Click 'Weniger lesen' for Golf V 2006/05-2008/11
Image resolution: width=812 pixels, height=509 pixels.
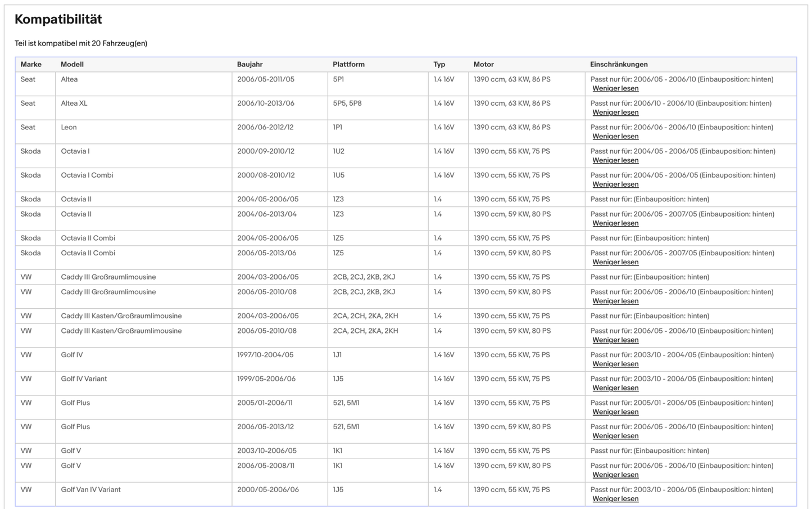pos(615,475)
